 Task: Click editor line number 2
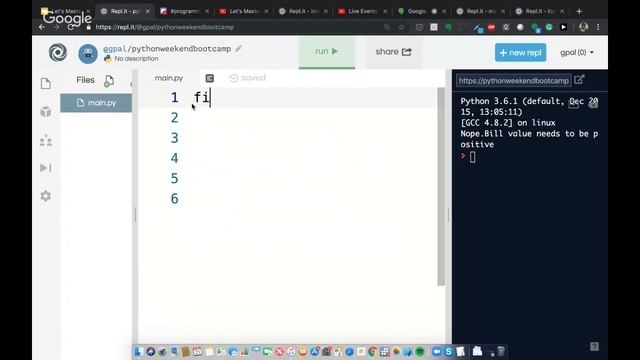(175, 118)
